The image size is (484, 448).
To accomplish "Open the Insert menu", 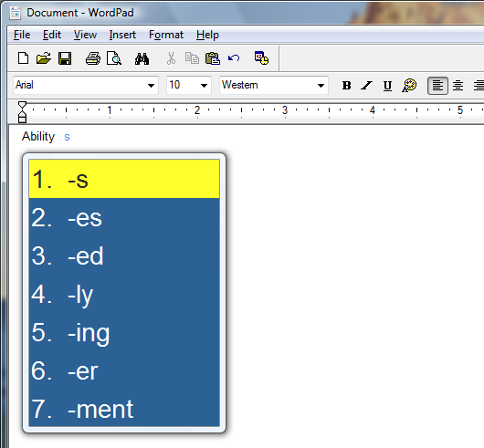I will click(122, 35).
